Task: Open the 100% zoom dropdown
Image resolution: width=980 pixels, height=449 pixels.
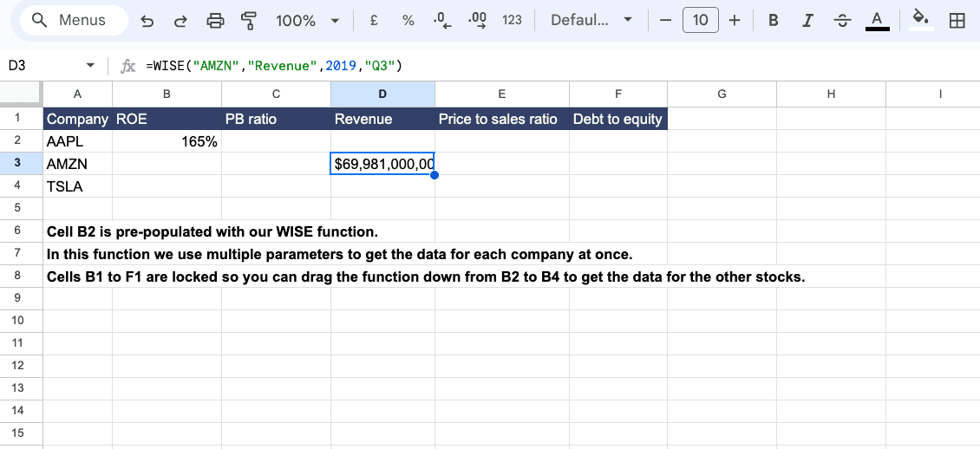Action: [305, 21]
